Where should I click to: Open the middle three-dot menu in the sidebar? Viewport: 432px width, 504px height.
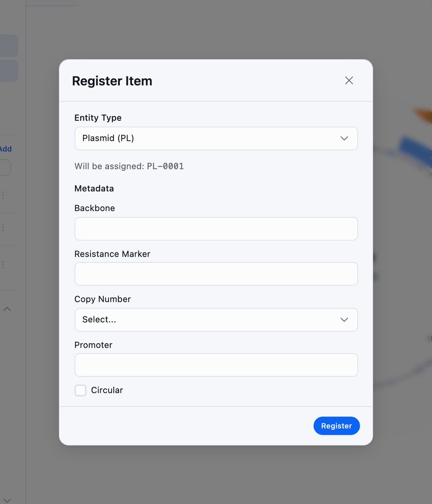3,228
